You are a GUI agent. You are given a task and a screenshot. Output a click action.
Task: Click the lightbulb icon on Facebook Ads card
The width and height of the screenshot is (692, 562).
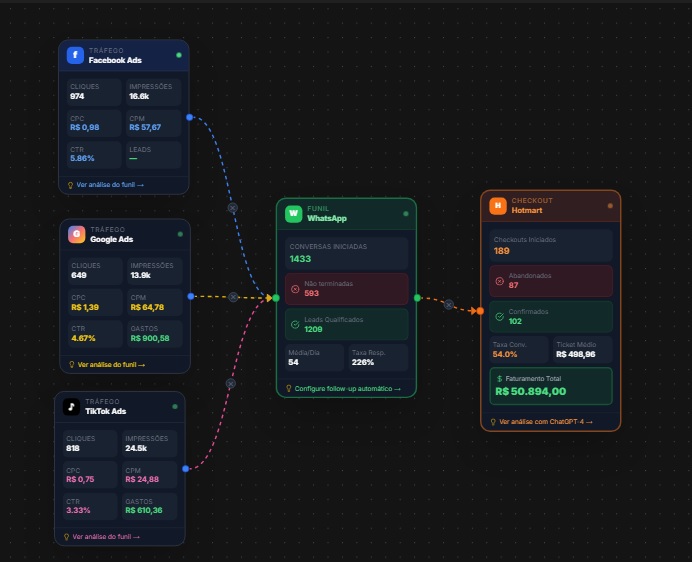coord(70,185)
